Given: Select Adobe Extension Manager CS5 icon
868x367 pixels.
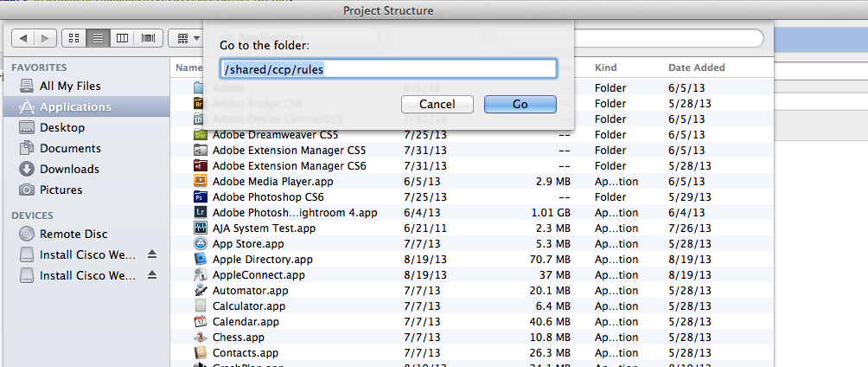Looking at the screenshot, I should (200, 151).
